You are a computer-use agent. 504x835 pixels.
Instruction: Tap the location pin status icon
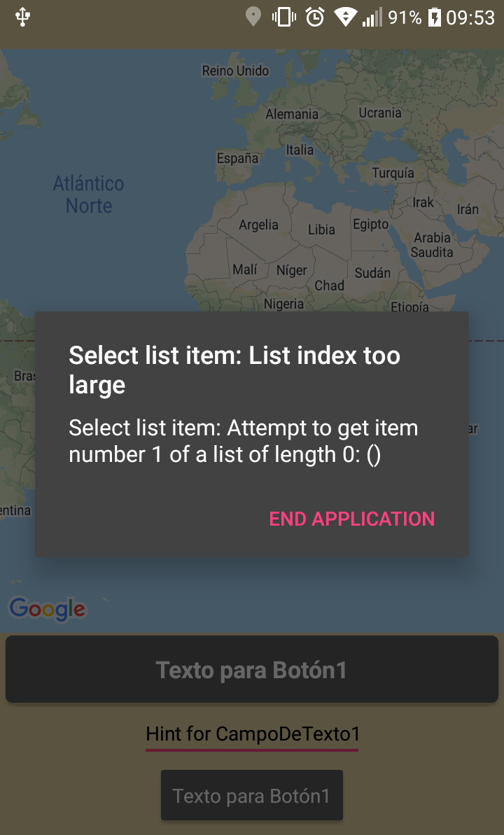pyautogui.click(x=253, y=17)
